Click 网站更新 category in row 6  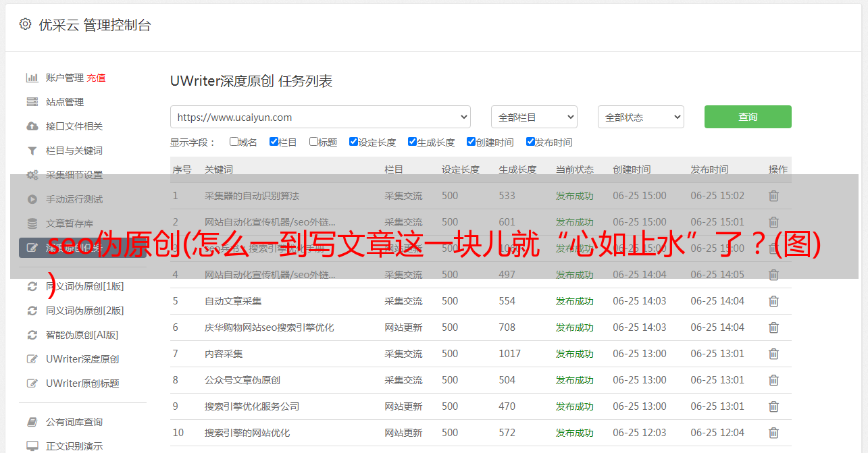403,327
